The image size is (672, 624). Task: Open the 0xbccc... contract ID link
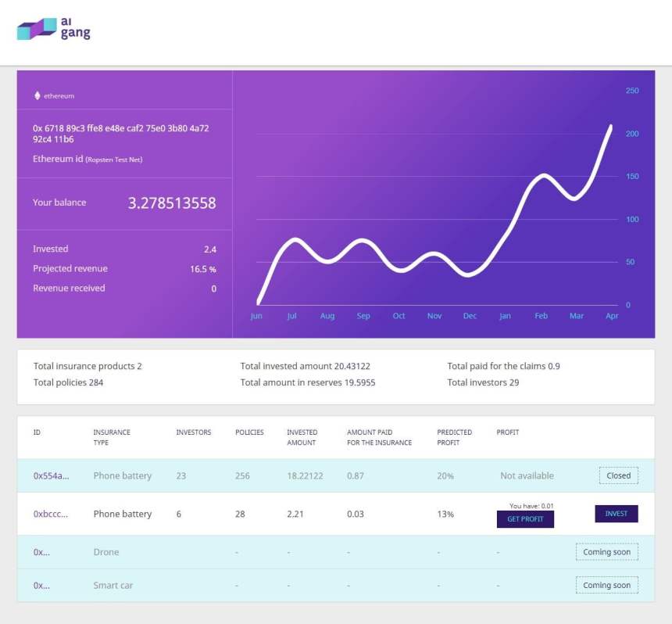(x=48, y=514)
